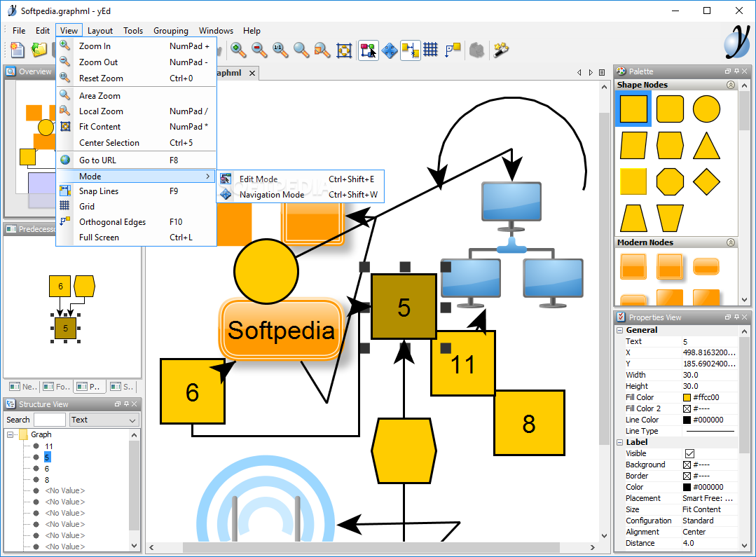Select Navigation Mode in the submenu
The height and width of the screenshot is (557, 756).
coord(301,194)
